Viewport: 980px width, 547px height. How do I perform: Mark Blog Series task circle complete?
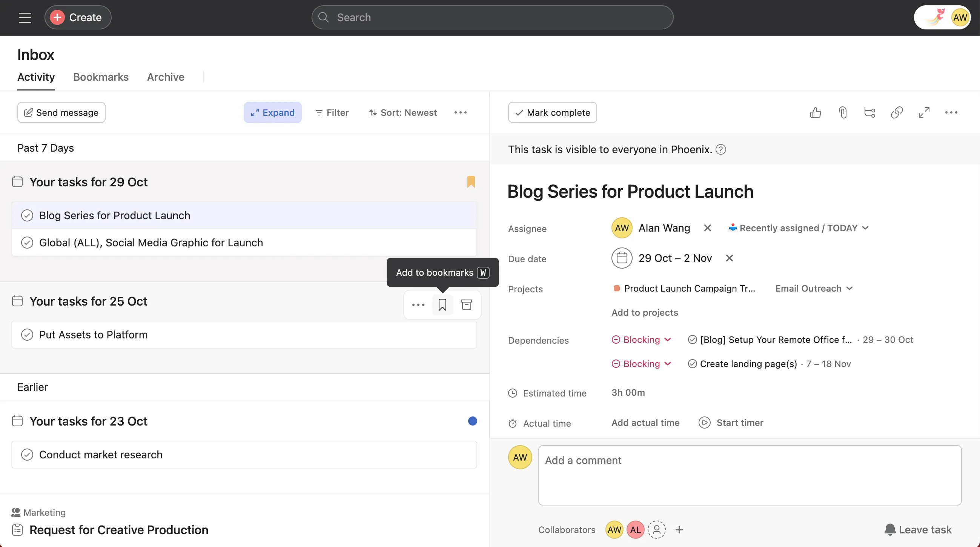[27, 216]
